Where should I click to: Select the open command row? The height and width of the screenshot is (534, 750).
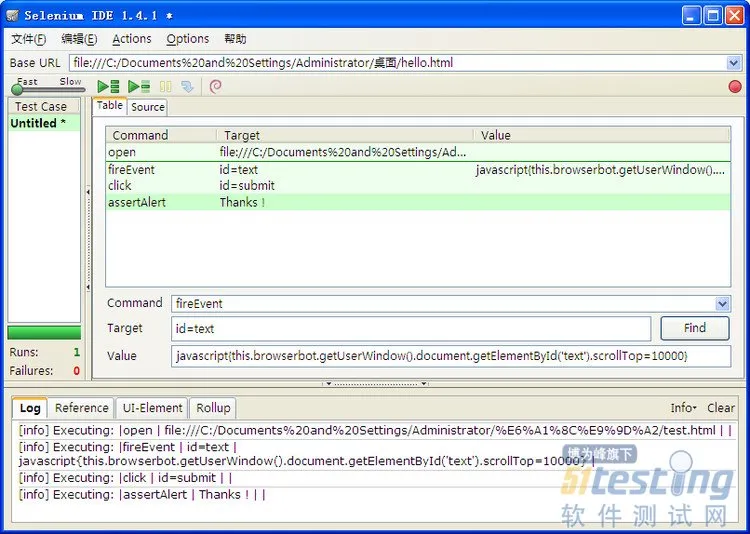418,152
